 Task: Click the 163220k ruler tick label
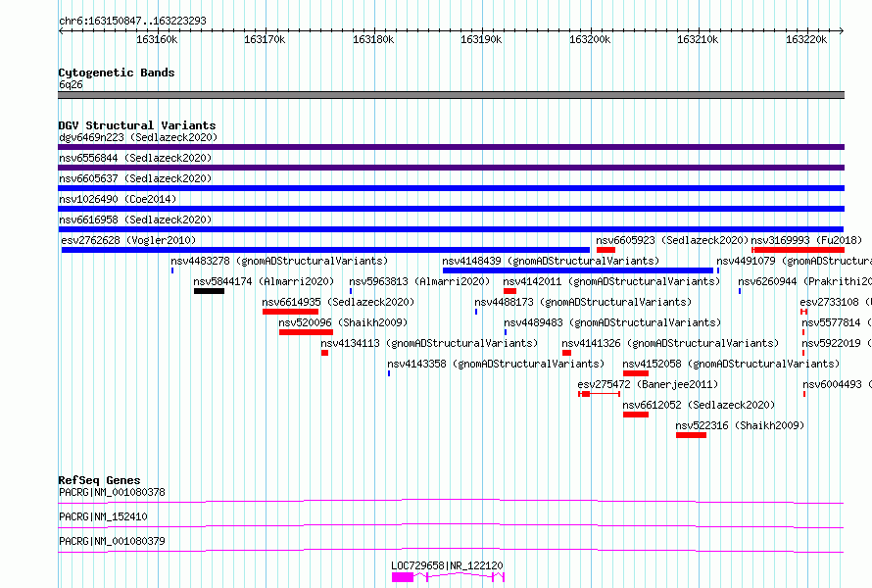(805, 39)
